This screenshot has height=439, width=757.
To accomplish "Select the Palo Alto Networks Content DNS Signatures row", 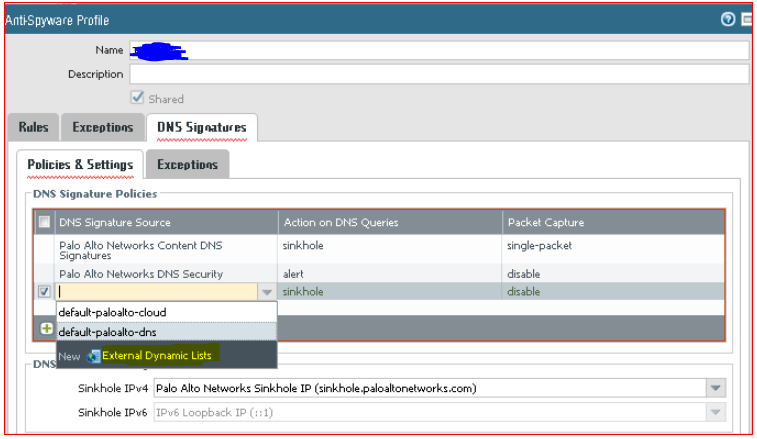I will 379,250.
